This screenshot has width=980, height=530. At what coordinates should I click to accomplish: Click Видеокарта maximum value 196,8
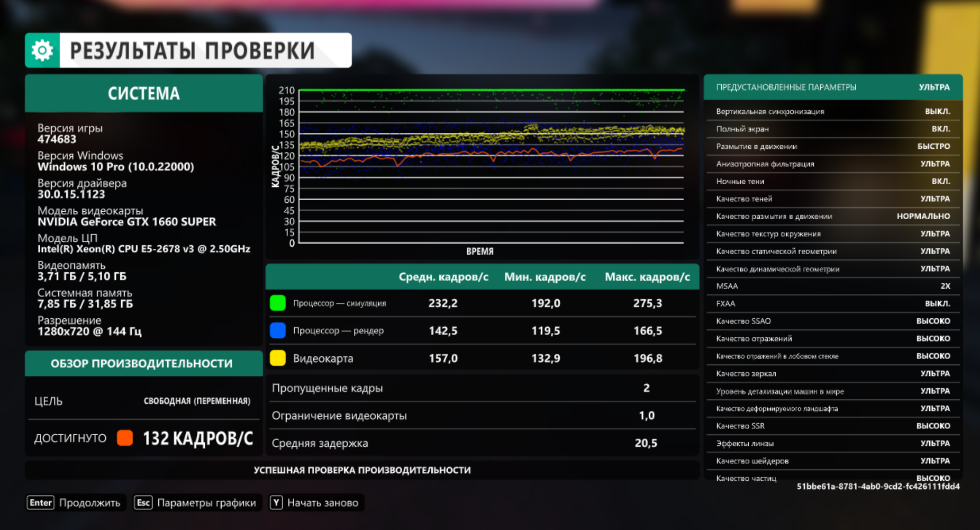pos(648,358)
